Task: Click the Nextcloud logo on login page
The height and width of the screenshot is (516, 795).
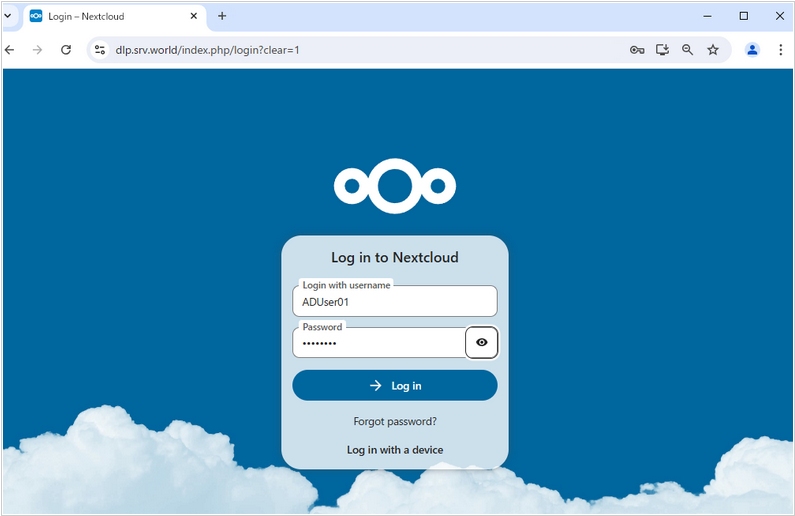Action: point(395,185)
